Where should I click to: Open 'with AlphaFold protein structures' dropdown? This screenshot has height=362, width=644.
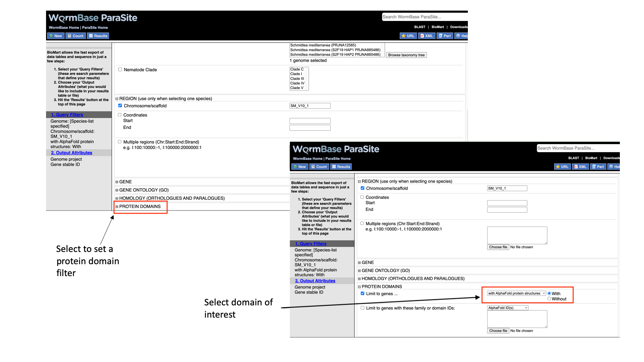pyautogui.click(x=516, y=293)
